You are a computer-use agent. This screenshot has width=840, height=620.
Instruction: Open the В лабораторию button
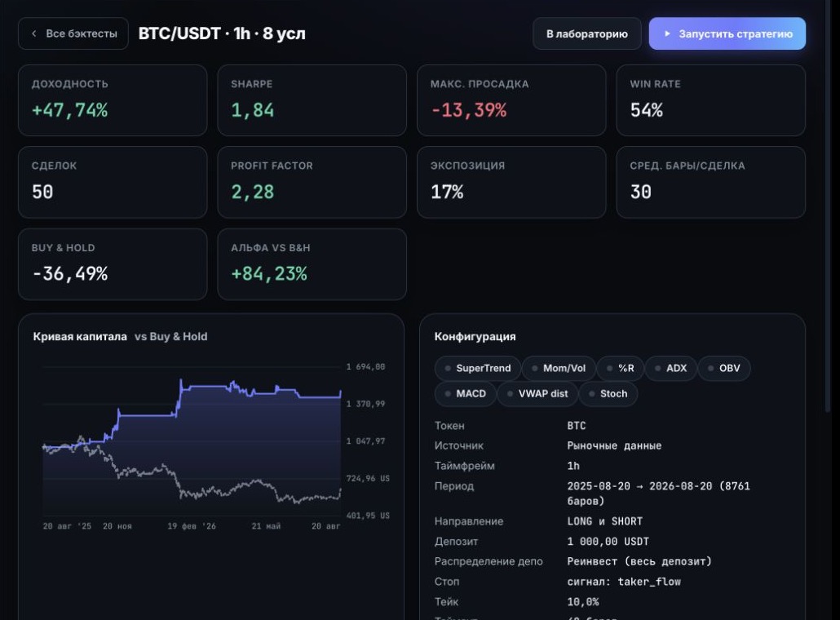click(586, 33)
